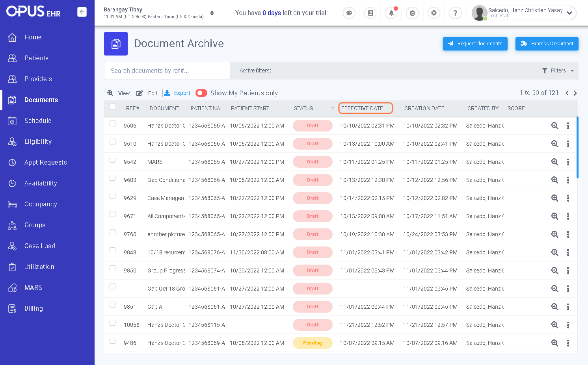The height and width of the screenshot is (365, 588).
Task: Open more options for document 9510
Action: (568, 144)
